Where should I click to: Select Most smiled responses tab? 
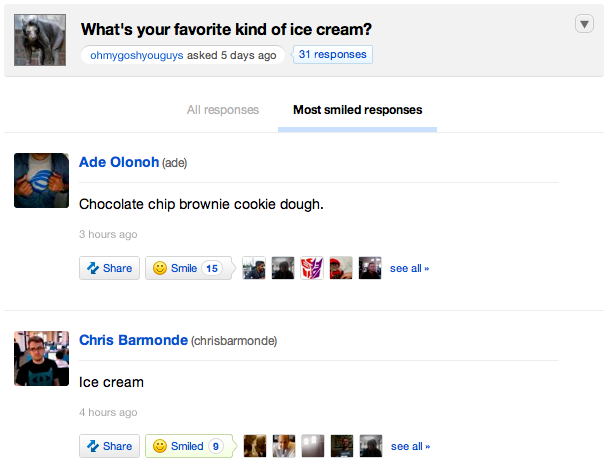[357, 110]
